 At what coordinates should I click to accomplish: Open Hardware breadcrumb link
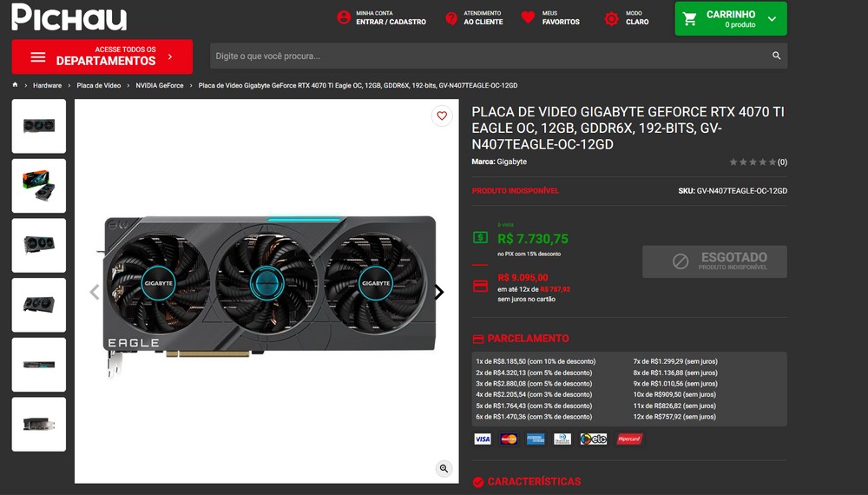tap(47, 85)
